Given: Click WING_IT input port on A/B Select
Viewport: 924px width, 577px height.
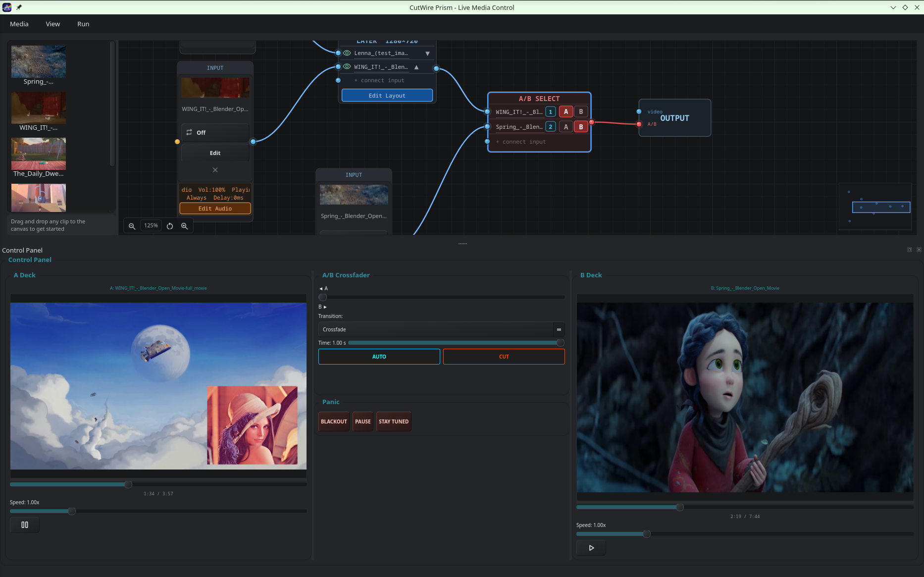Looking at the screenshot, I should (487, 111).
